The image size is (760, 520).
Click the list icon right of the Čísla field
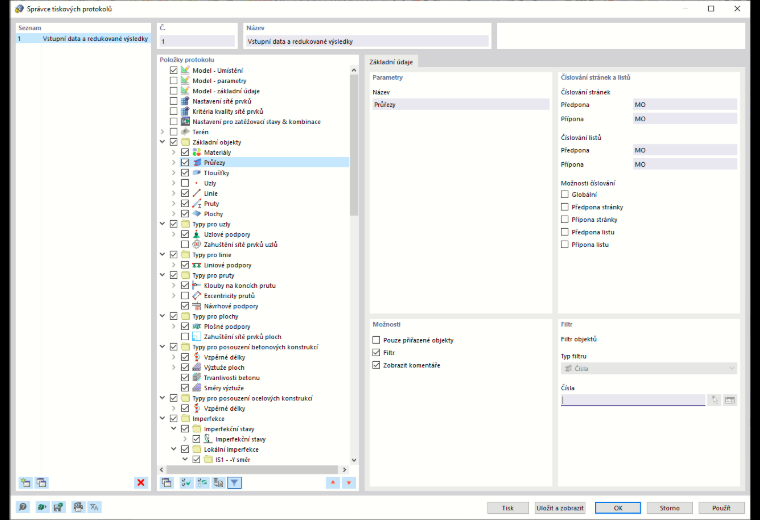(x=730, y=400)
